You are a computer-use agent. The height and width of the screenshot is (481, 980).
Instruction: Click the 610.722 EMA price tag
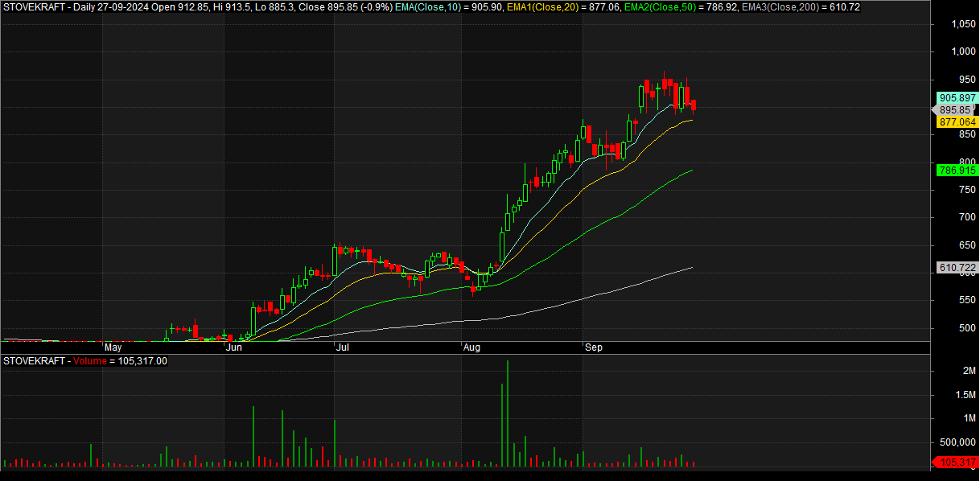point(957,268)
